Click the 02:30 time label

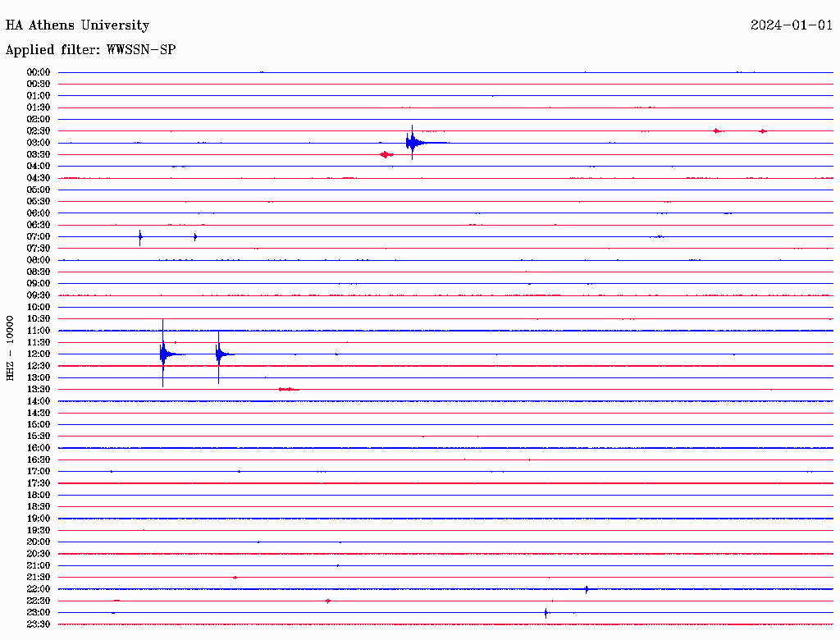tap(39, 130)
